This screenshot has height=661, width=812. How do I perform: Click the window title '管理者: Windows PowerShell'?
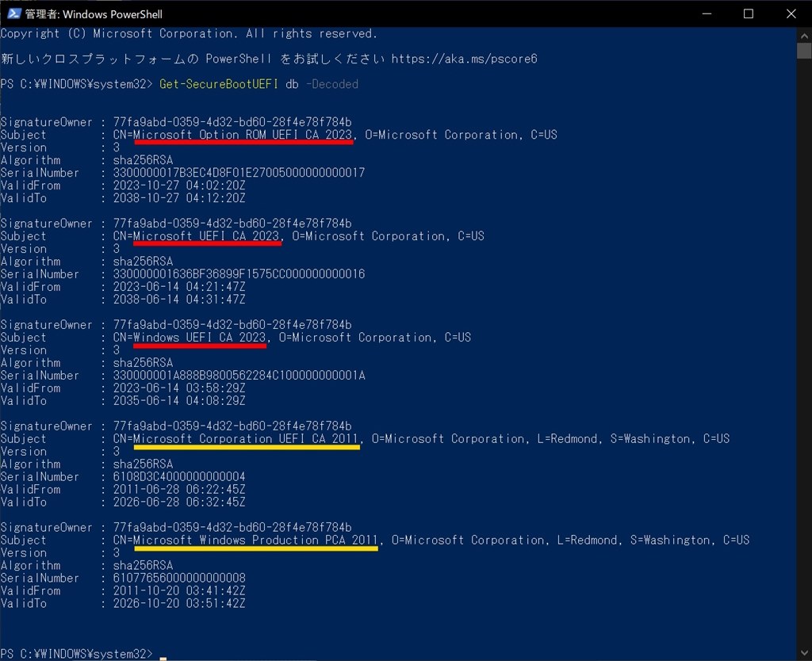pyautogui.click(x=94, y=14)
